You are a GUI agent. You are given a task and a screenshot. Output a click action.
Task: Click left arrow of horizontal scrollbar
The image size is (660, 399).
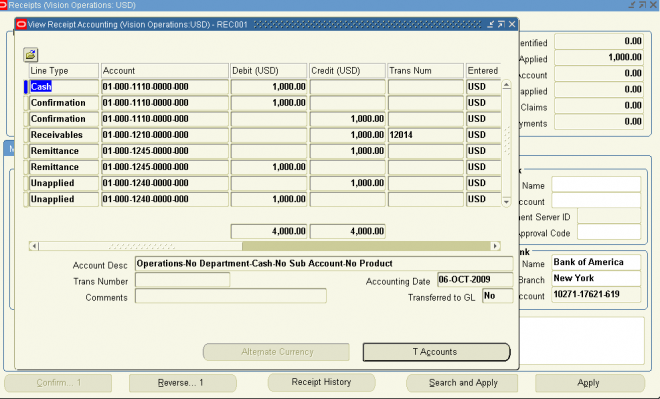pos(35,246)
